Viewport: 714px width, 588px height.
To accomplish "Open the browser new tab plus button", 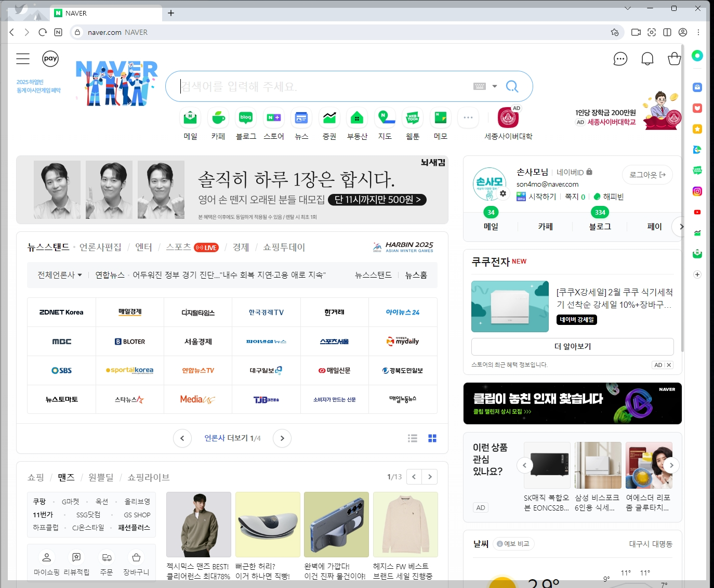I will point(170,13).
